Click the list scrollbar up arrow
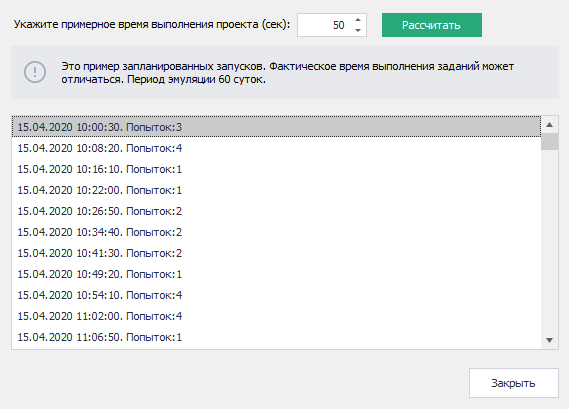This screenshot has width=569, height=409. (549, 125)
